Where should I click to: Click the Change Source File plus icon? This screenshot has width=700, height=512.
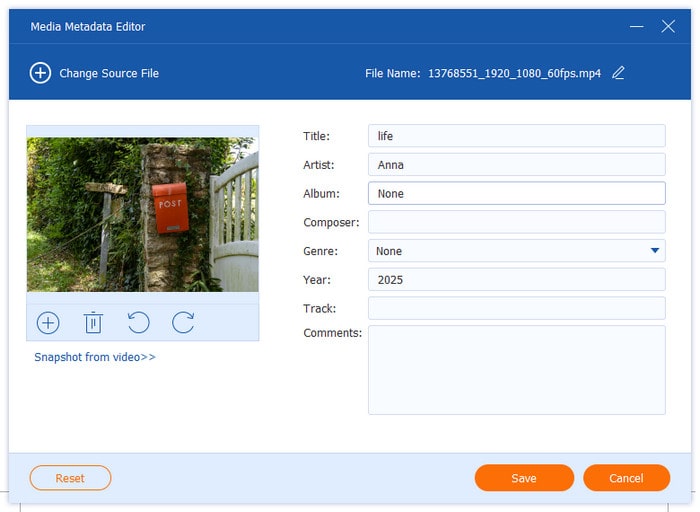pyautogui.click(x=40, y=73)
